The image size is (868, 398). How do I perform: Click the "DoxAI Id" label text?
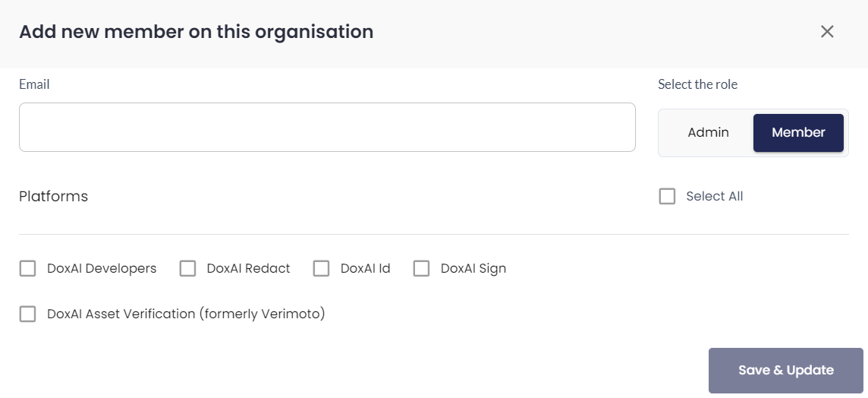[x=365, y=268]
